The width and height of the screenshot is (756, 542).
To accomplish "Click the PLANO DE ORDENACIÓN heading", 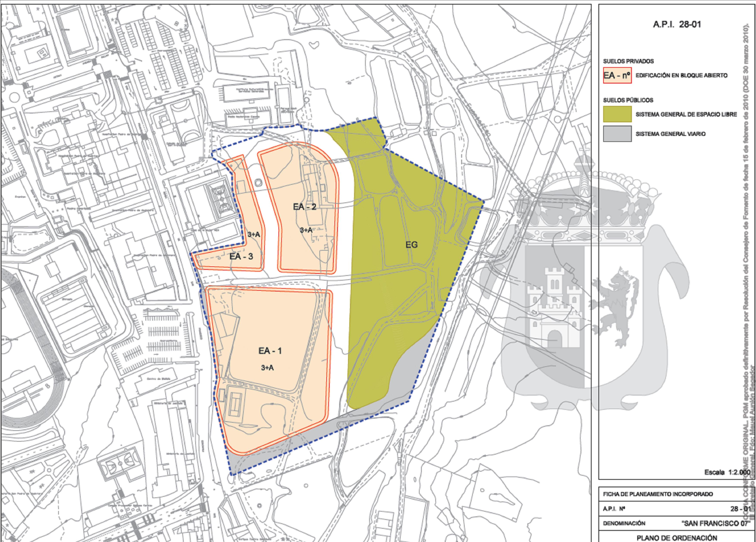I will [677, 538].
